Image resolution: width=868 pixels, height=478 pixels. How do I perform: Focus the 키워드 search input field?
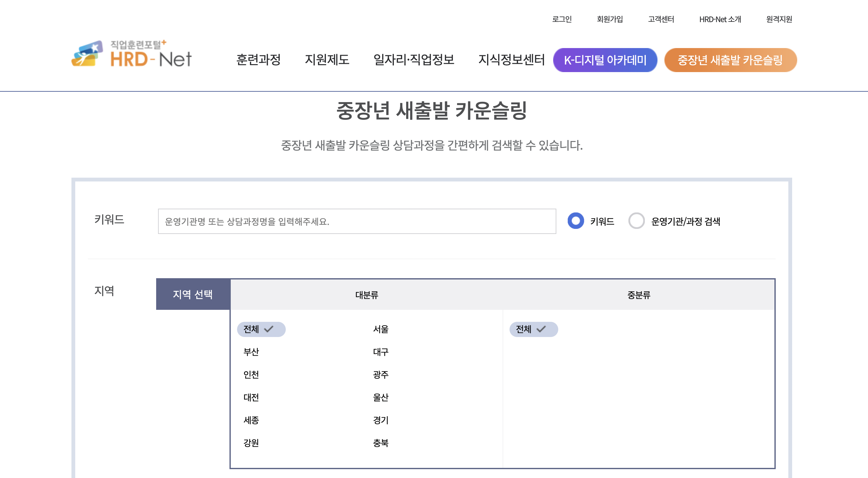tap(357, 221)
